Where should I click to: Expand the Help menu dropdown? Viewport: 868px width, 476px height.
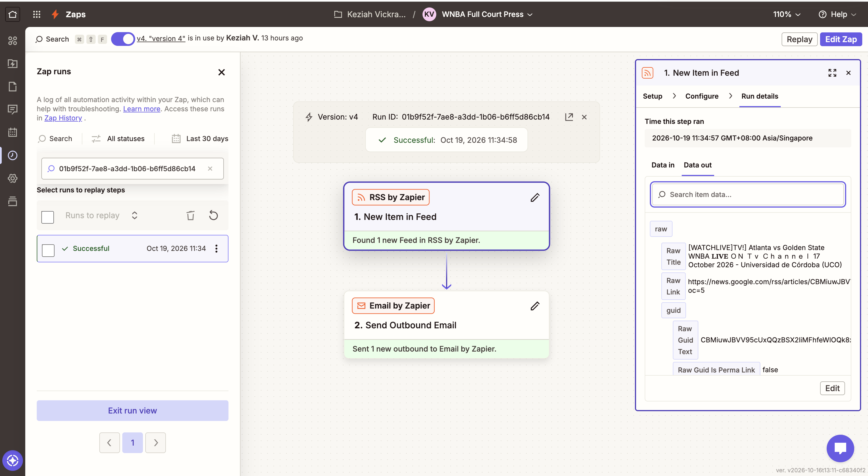coord(837,14)
